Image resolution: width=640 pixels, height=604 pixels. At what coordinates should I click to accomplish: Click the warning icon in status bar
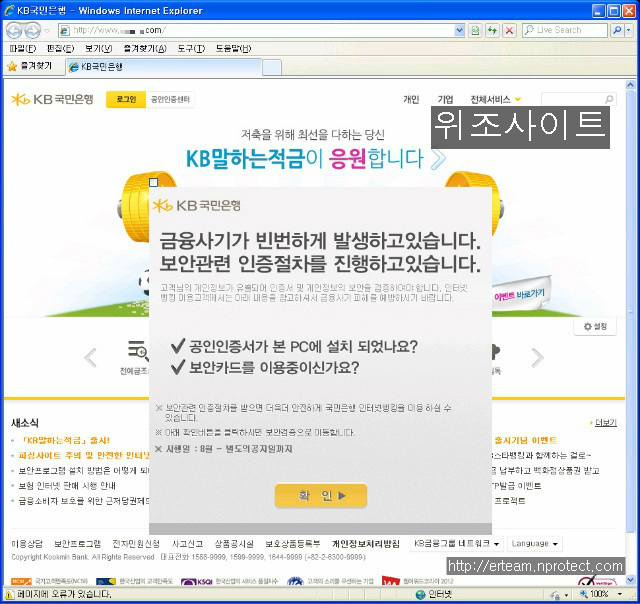click(10, 594)
